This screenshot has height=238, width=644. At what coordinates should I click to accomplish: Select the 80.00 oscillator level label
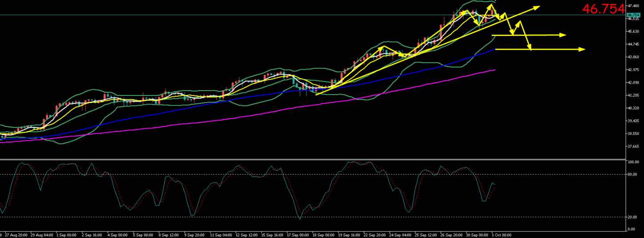tap(632, 175)
